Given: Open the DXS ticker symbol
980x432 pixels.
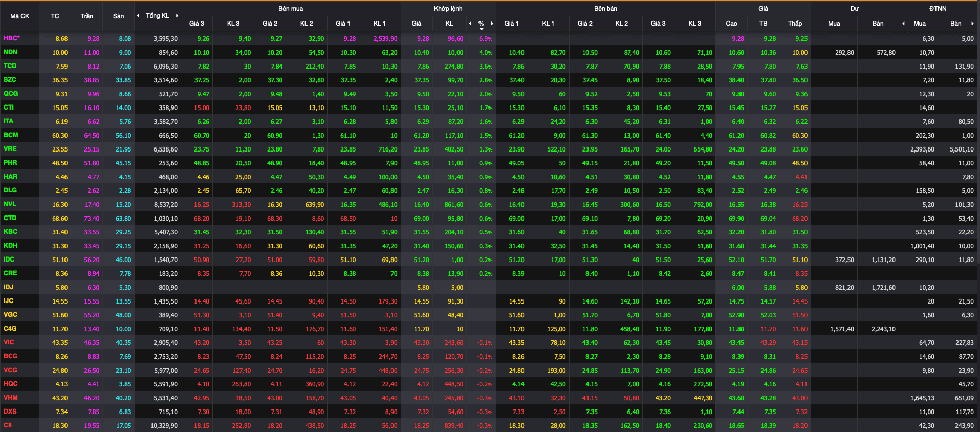Looking at the screenshot, I should tap(10, 412).
